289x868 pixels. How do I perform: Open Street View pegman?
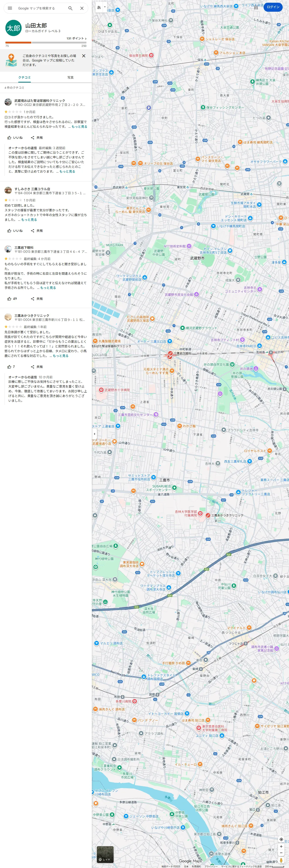tap(281, 861)
